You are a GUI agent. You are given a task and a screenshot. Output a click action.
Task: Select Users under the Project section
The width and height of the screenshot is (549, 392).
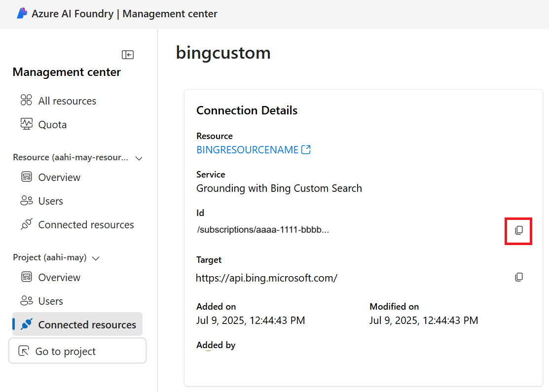(50, 301)
